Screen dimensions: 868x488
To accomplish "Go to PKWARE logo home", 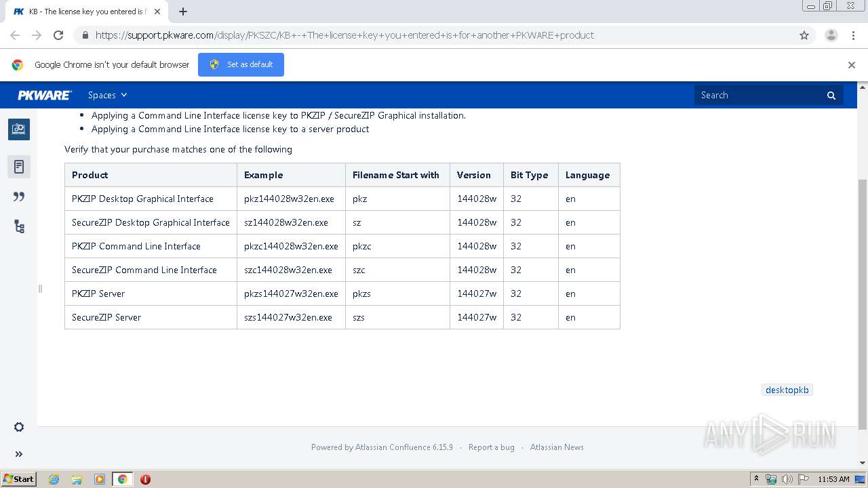I will 44,95.
